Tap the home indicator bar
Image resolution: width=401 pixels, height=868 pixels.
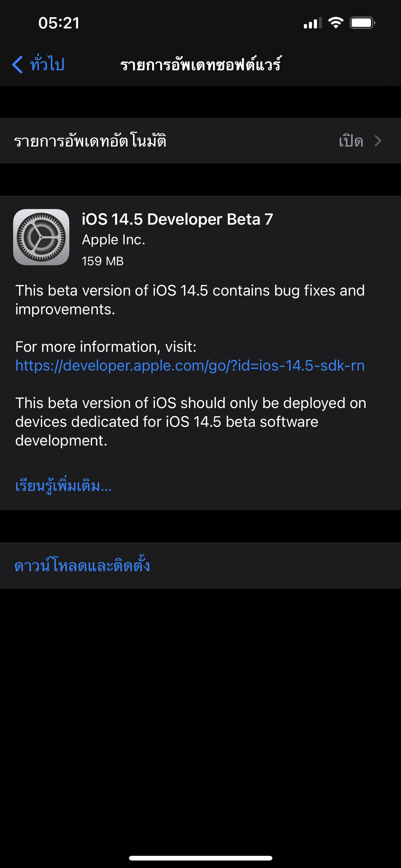(x=200, y=858)
